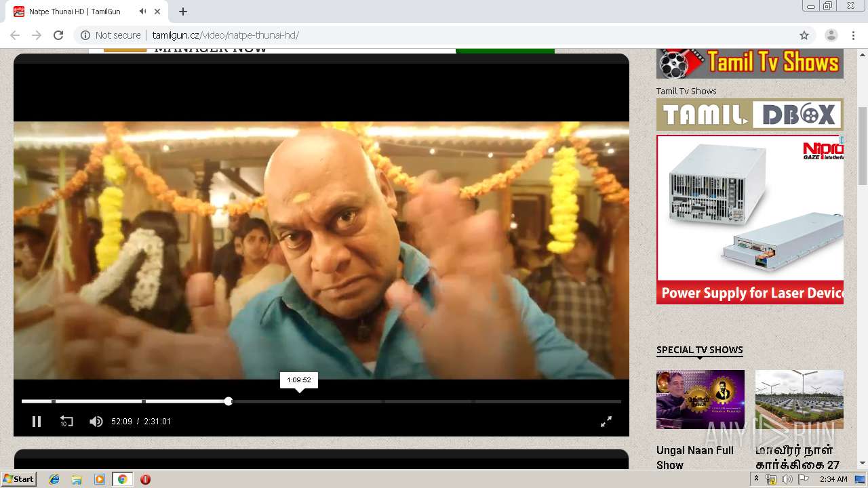Open Chrome profile avatar menu
The height and width of the screenshot is (488, 868).
[x=831, y=35]
